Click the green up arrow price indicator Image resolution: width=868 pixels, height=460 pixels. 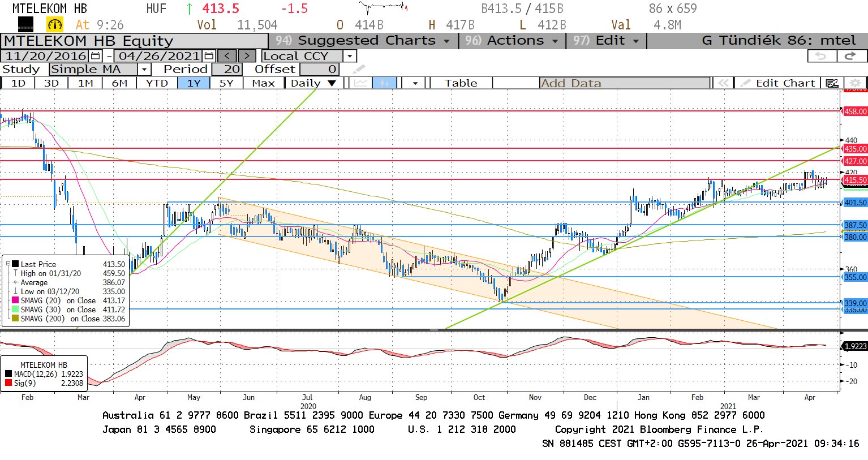(x=189, y=8)
